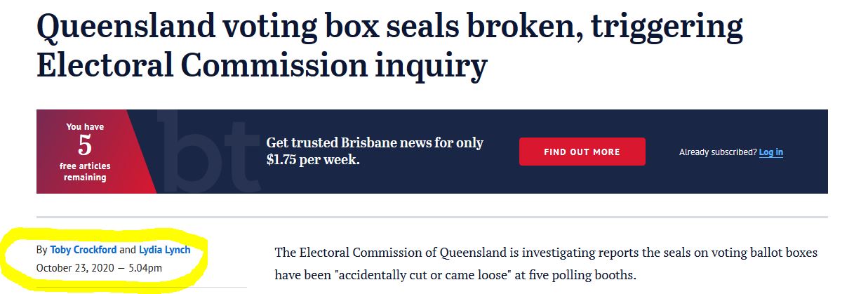Click the '5.04pm' publish time
This screenshot has width=868, height=294.
click(x=145, y=268)
